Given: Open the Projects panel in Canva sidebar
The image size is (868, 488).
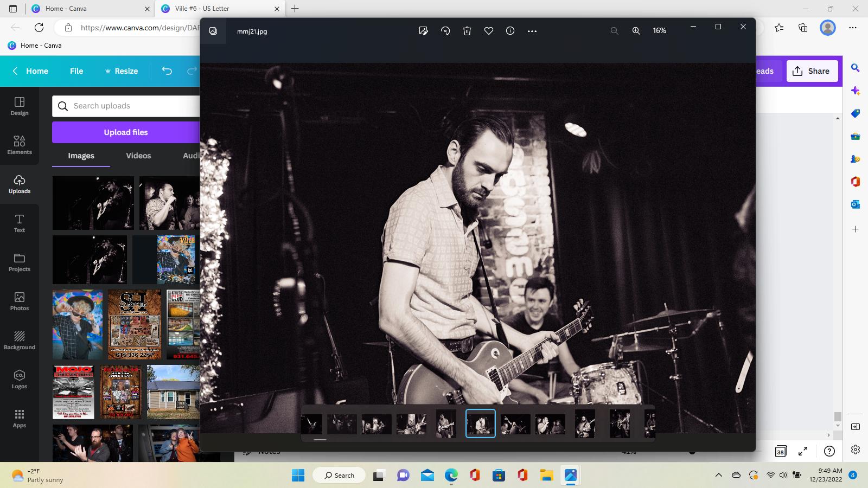Looking at the screenshot, I should point(20,262).
